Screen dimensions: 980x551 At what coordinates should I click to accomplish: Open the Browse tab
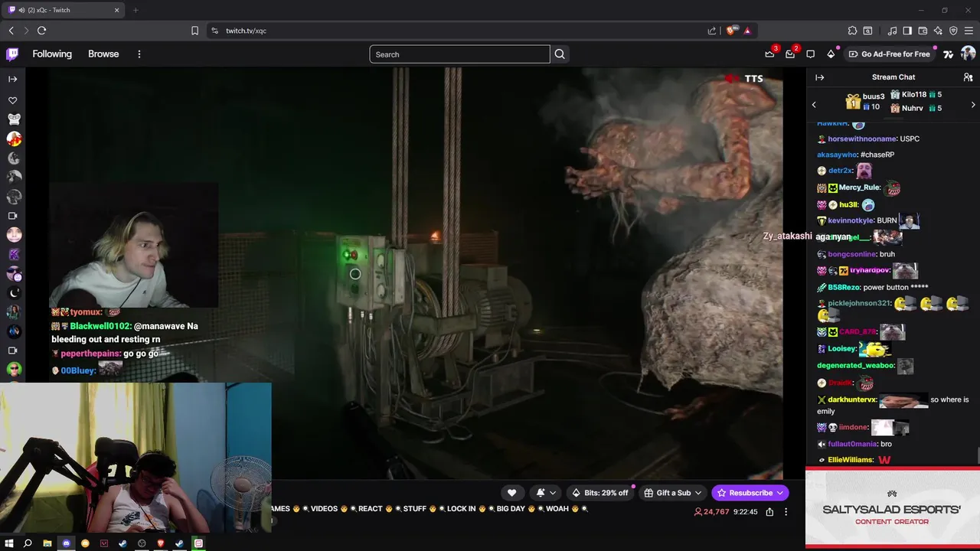(103, 54)
